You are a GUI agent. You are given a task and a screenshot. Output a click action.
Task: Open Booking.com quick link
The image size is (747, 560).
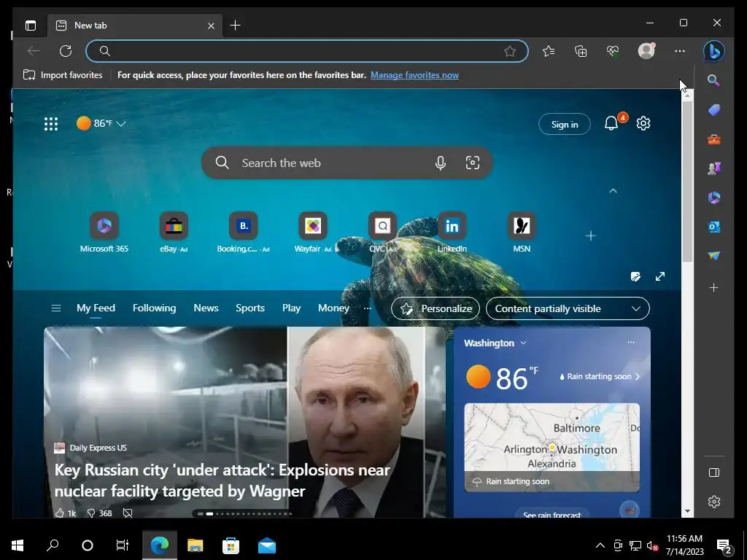pos(244,233)
